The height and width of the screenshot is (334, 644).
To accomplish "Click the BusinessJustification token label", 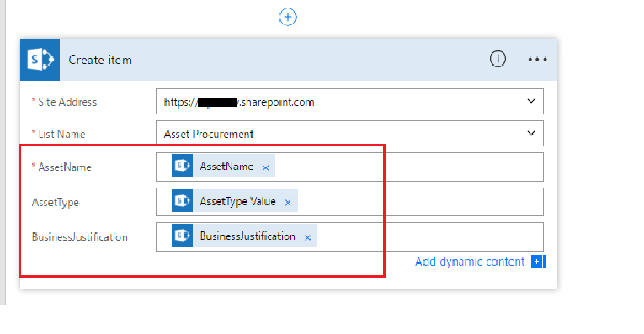I will [x=247, y=236].
